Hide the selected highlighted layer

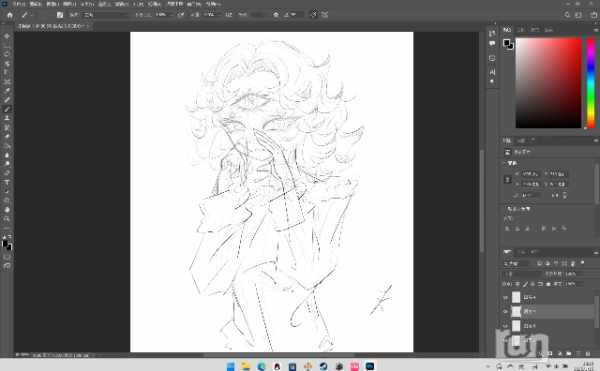pyautogui.click(x=505, y=311)
